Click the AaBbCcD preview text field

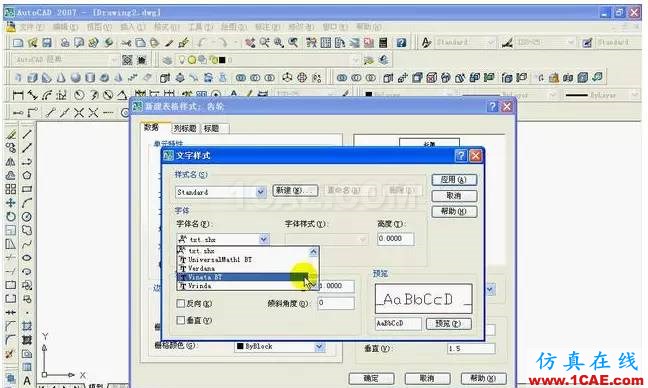(x=398, y=324)
